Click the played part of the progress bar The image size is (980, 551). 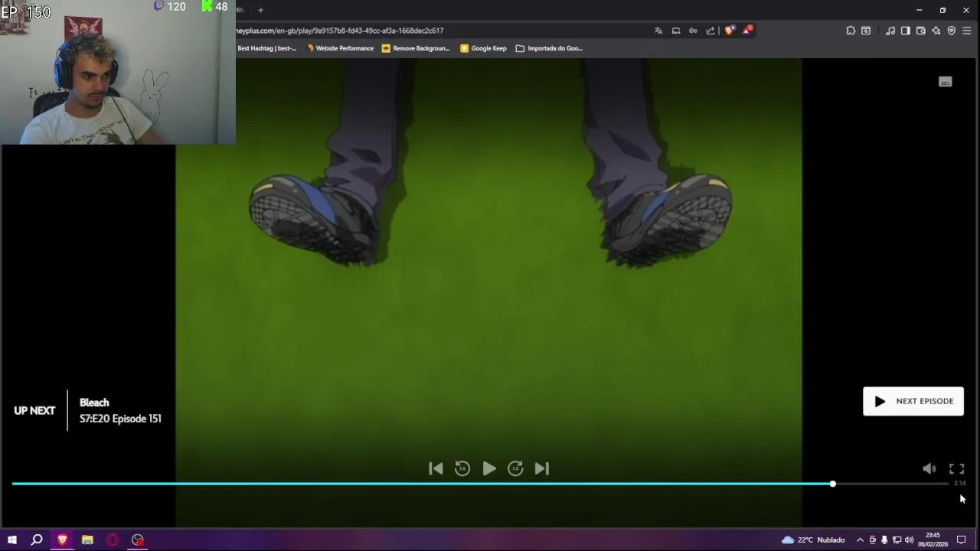[x=421, y=484]
